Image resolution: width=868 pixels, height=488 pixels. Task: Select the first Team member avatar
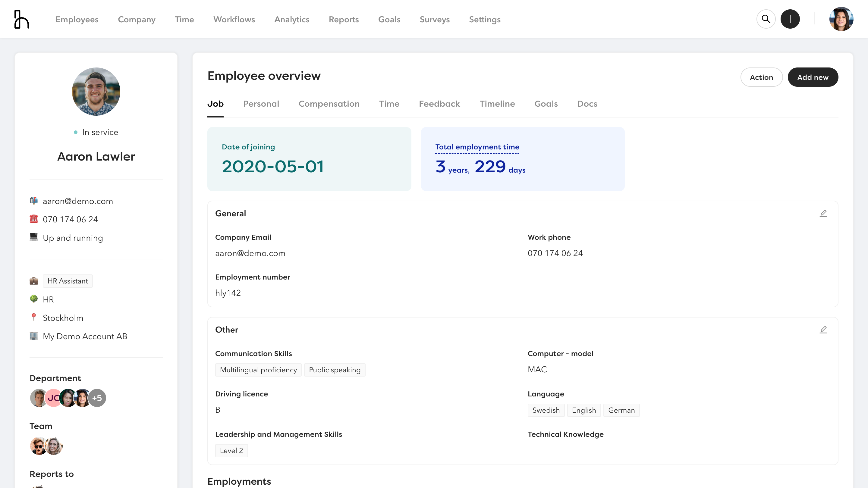pyautogui.click(x=38, y=446)
